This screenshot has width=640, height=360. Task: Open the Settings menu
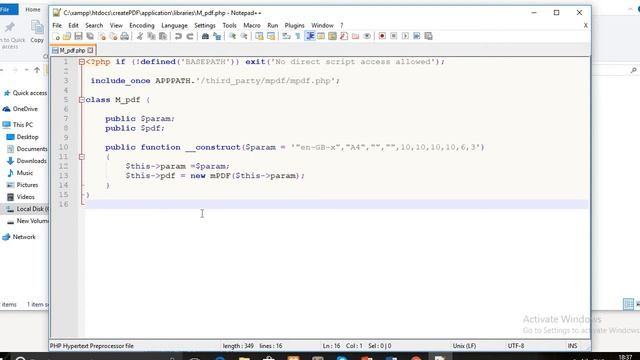click(x=204, y=25)
